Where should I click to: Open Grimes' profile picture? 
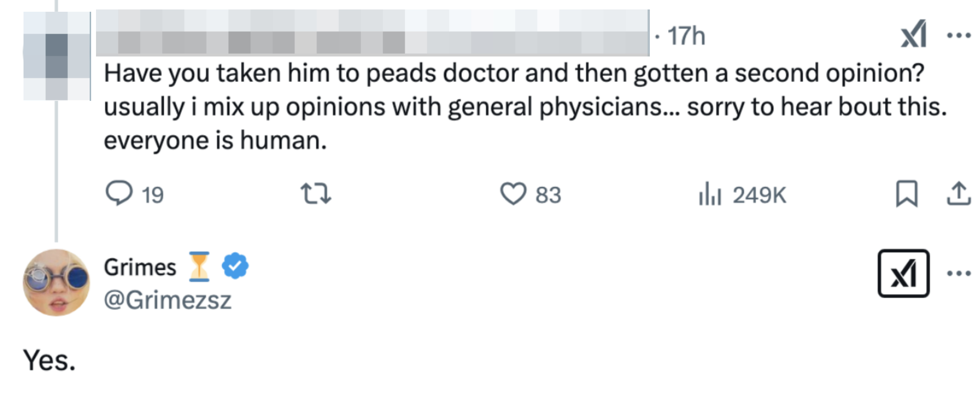click(56, 282)
